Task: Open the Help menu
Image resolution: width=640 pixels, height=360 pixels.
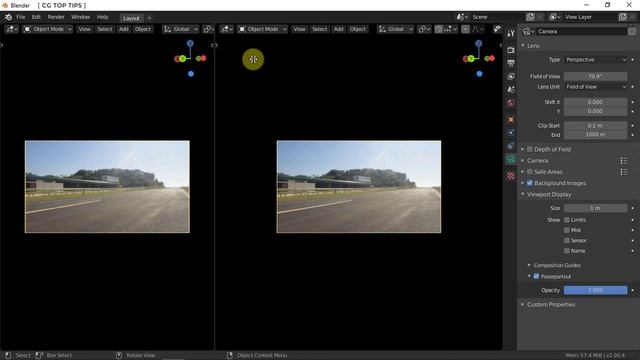Action: tap(102, 17)
